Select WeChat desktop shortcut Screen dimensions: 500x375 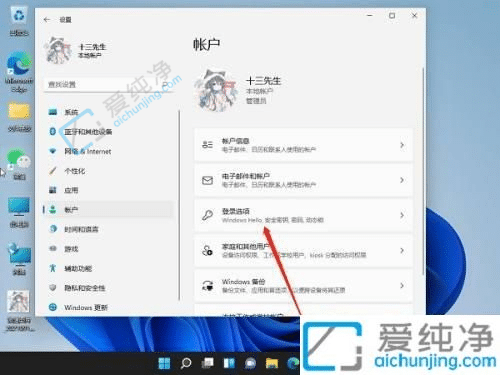click(x=19, y=164)
